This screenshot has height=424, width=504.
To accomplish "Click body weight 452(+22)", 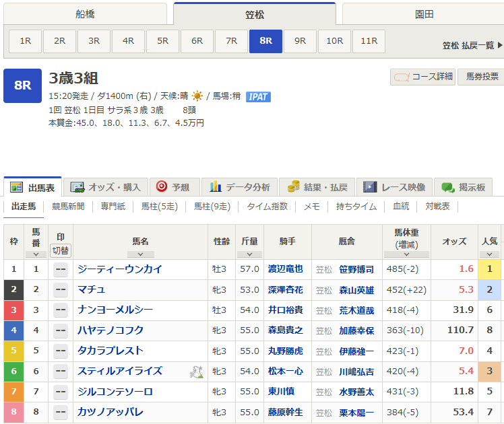I will pyautogui.click(x=406, y=289).
